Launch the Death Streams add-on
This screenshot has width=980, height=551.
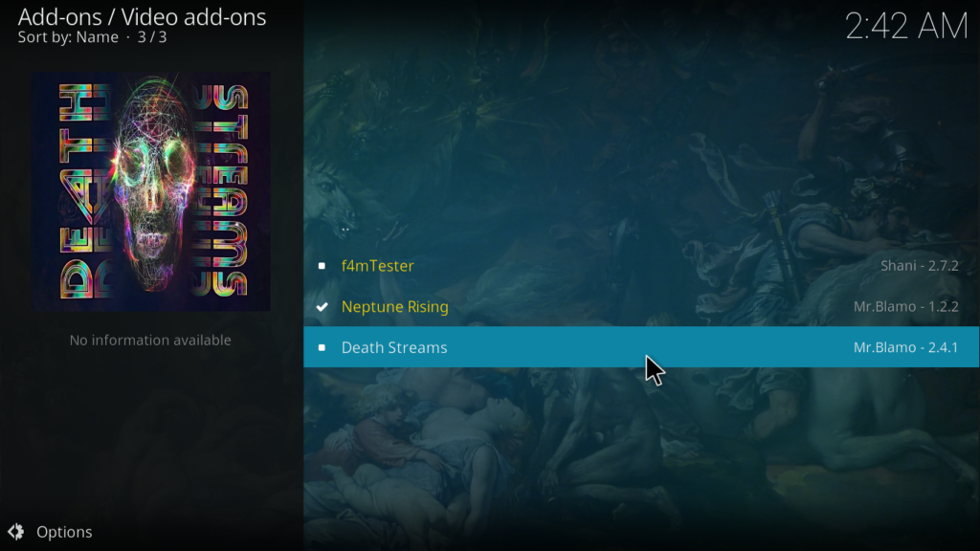641,346
